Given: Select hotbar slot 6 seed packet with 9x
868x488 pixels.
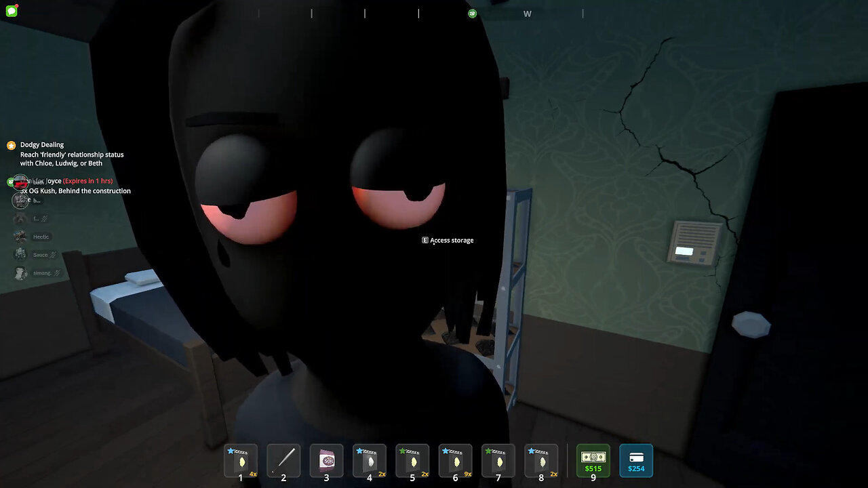Looking at the screenshot, I should point(456,461).
